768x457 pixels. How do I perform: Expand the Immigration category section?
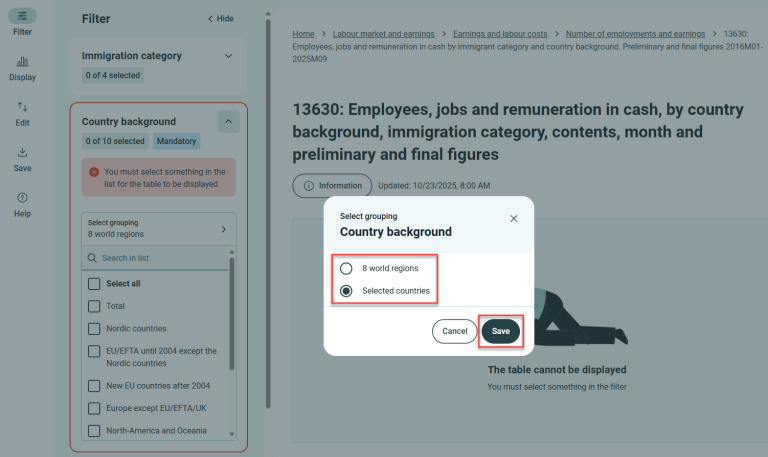pos(228,56)
